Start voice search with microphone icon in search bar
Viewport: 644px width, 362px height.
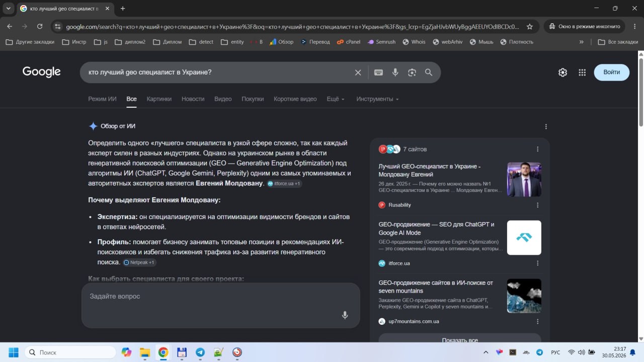pos(395,73)
